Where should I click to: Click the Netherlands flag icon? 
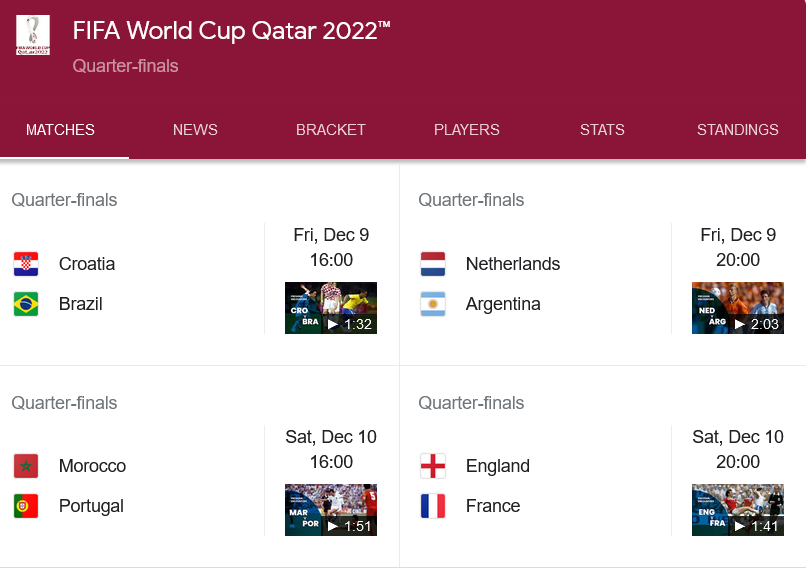pyautogui.click(x=433, y=264)
